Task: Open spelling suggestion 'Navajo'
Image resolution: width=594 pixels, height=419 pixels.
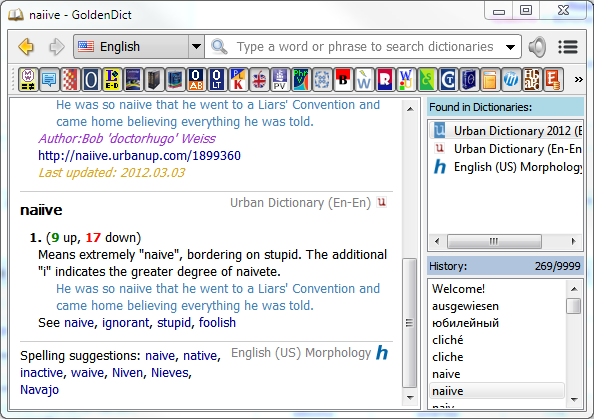Action: tap(39, 390)
